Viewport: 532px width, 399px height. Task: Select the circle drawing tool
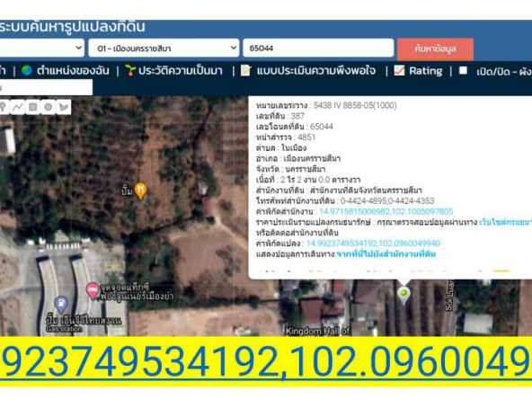tap(49, 107)
